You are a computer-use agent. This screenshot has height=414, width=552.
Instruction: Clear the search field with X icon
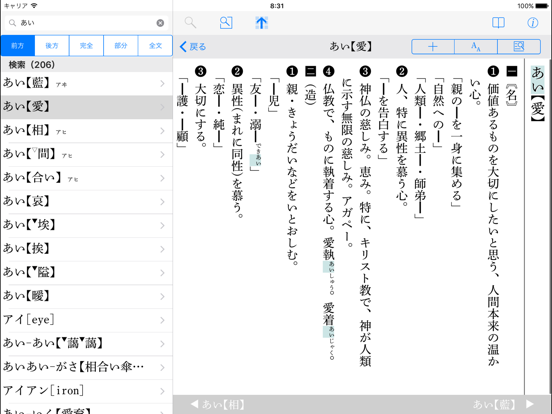(160, 23)
